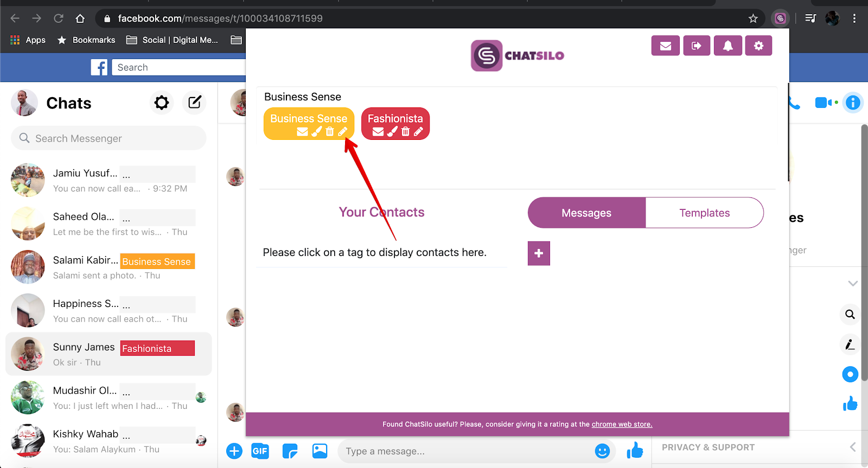
Task: Select the Fashionista tag
Action: 395,118
